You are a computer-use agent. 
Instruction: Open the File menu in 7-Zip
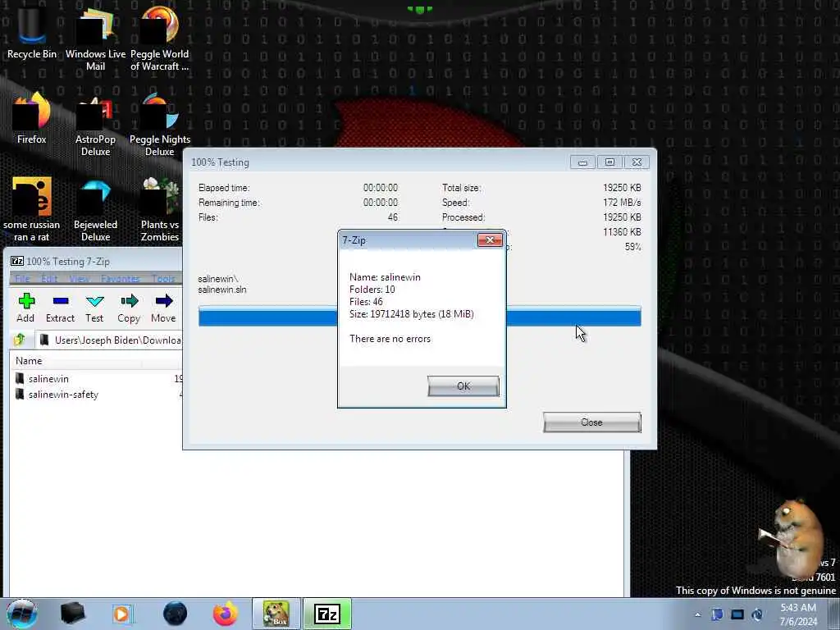pos(22,279)
